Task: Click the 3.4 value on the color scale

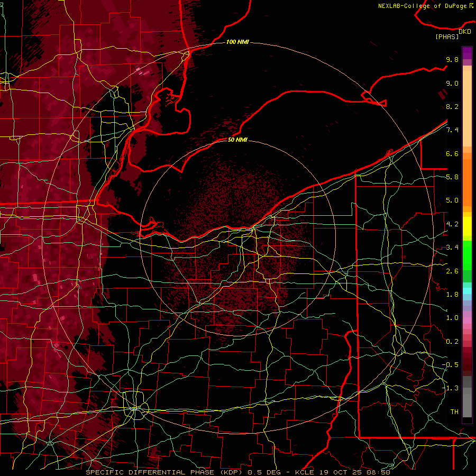Action: (452, 248)
